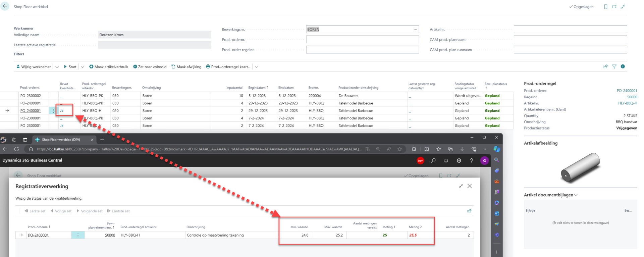Click Maak afwijking action
The image size is (644, 257).
186,67
